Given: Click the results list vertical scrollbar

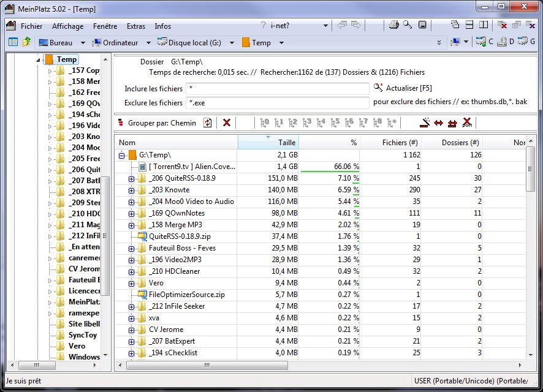Looking at the screenshot, I should click(x=531, y=169).
